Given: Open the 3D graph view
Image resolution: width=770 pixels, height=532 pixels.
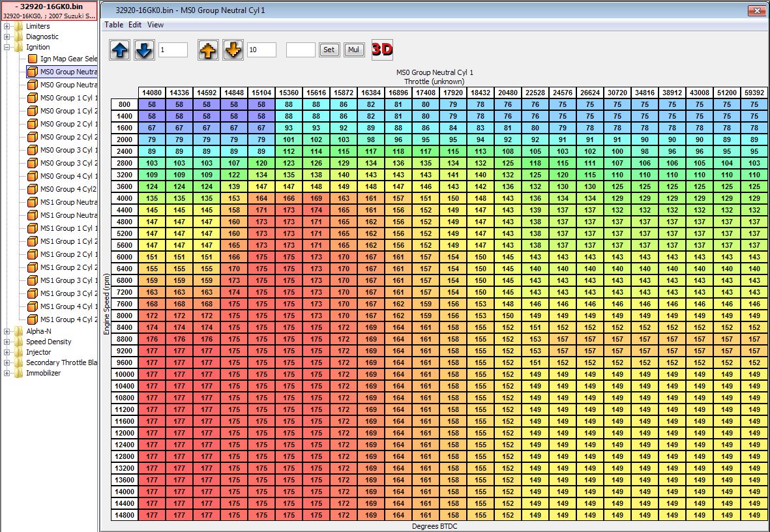Looking at the screenshot, I should (x=382, y=50).
